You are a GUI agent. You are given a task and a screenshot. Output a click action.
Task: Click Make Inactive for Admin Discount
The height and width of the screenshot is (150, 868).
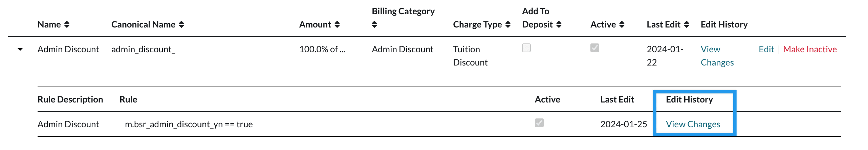click(x=810, y=50)
